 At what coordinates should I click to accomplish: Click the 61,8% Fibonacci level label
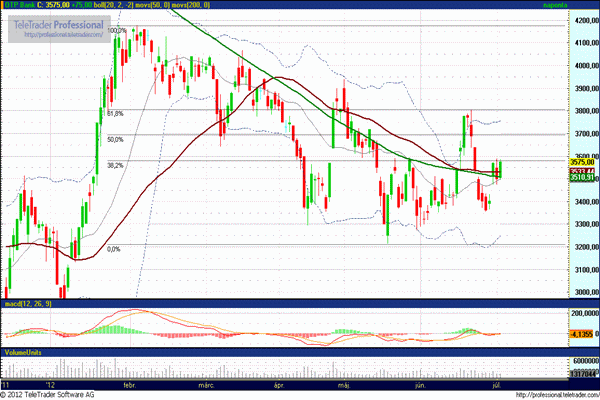[116, 114]
